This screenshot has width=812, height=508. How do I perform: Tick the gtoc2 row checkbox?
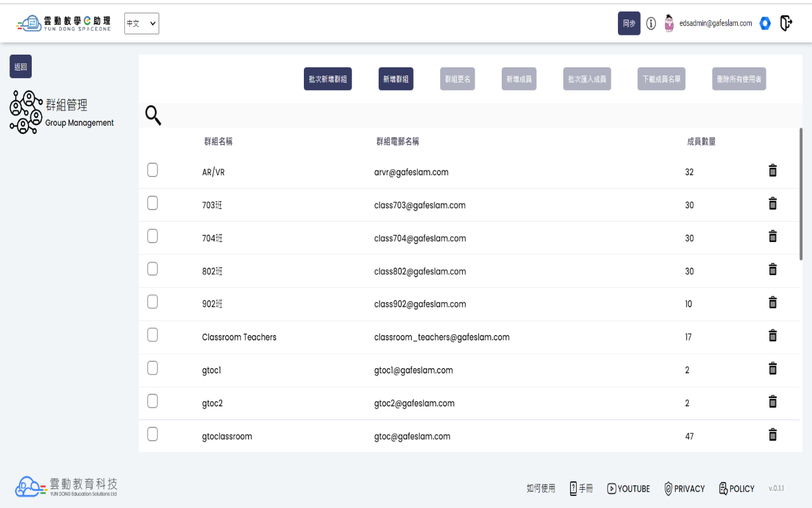point(152,401)
